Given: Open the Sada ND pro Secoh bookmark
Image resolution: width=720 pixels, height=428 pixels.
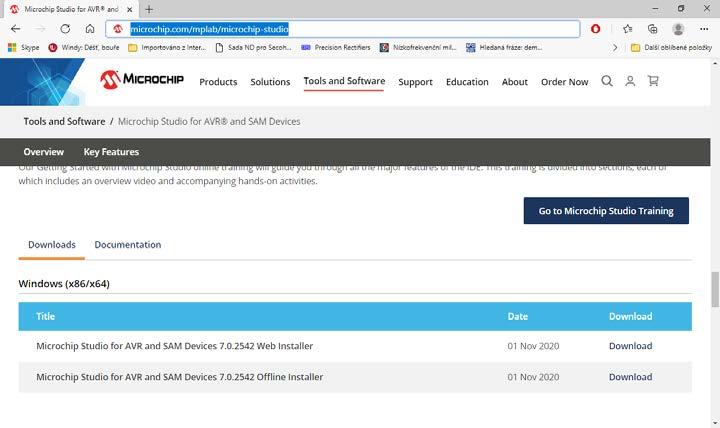Looking at the screenshot, I should click(253, 47).
